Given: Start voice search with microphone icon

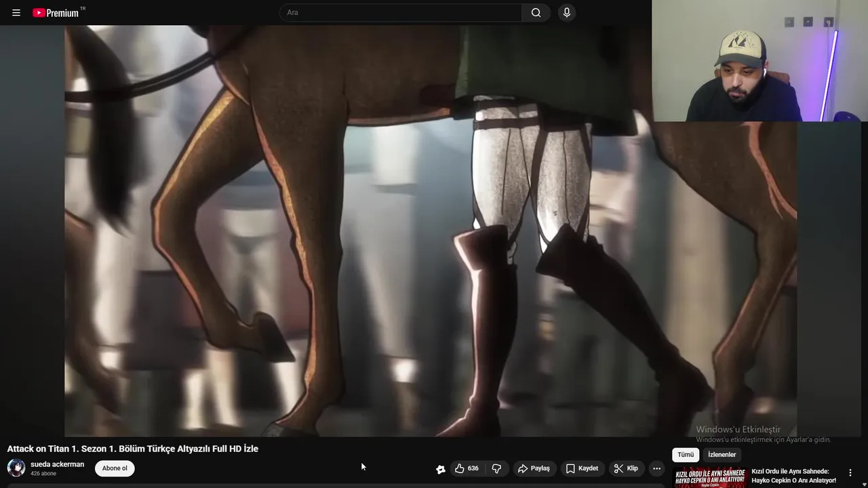Looking at the screenshot, I should pos(567,13).
